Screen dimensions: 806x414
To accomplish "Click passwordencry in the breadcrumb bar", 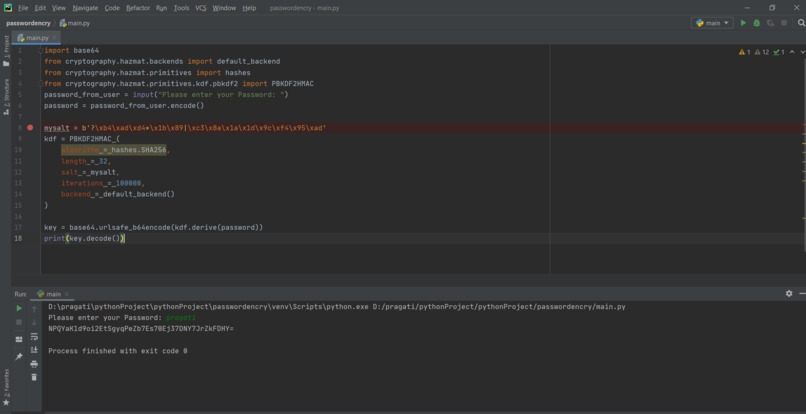I will coord(28,23).
